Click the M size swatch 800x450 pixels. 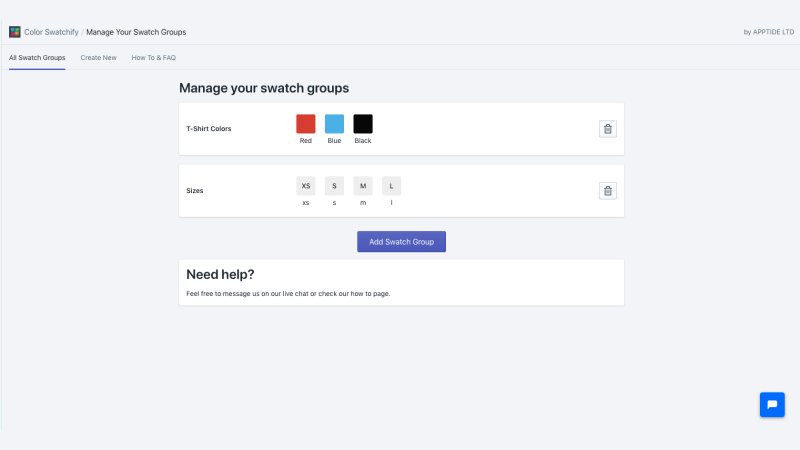pos(363,186)
